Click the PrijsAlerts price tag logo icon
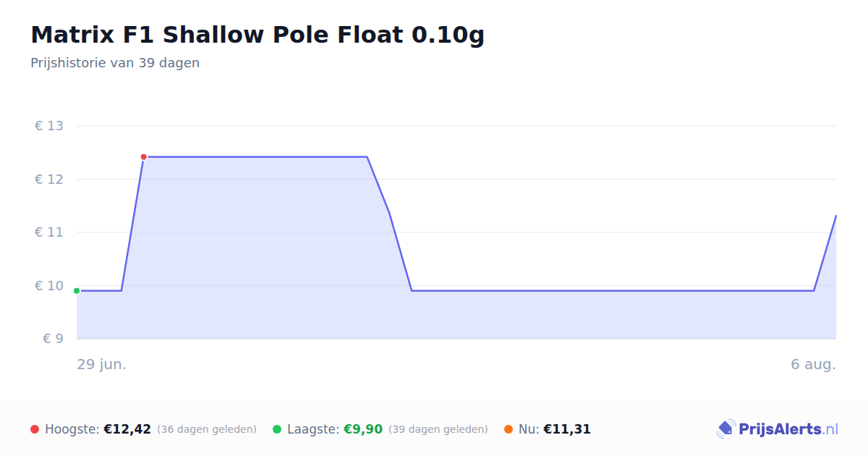Viewport: 868px width, 456px height. click(726, 429)
